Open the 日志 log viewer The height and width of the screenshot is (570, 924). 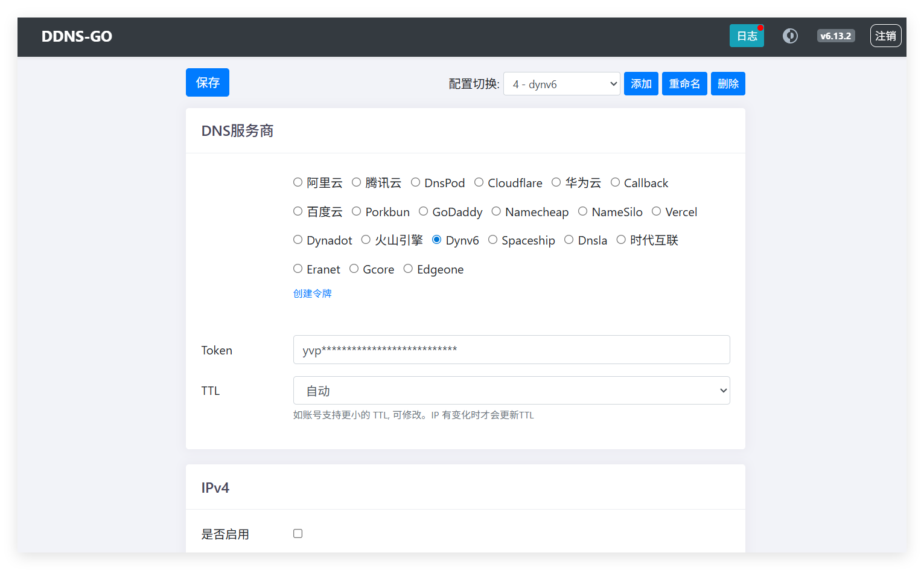(x=747, y=36)
